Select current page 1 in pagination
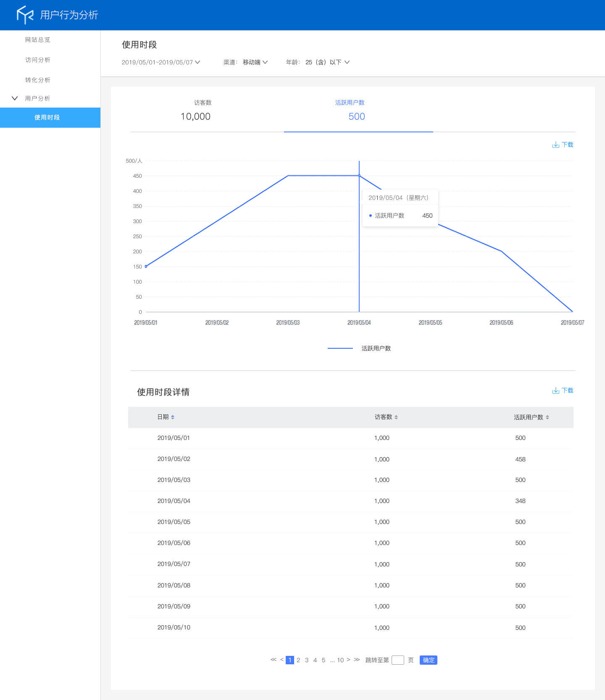 [x=290, y=660]
